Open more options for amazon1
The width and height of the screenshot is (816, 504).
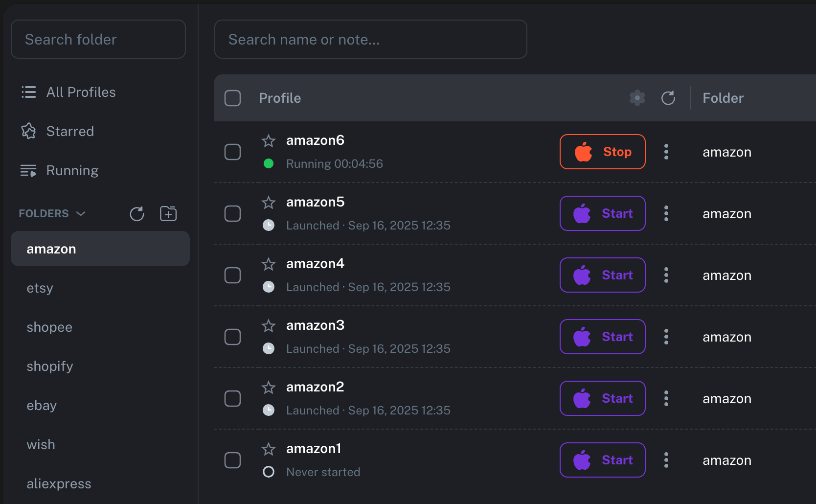tap(666, 460)
